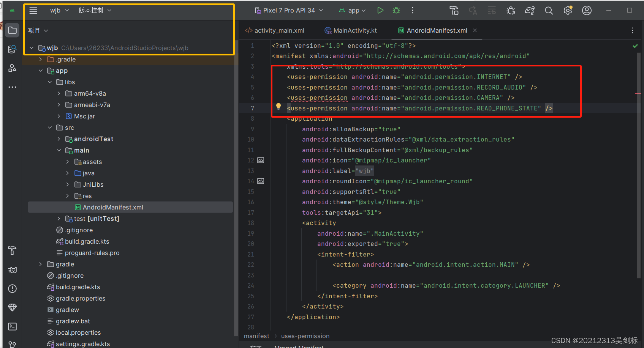This screenshot has width=644, height=348.
Task: Click the inspection green checkmark in editor
Action: pyautogui.click(x=635, y=46)
